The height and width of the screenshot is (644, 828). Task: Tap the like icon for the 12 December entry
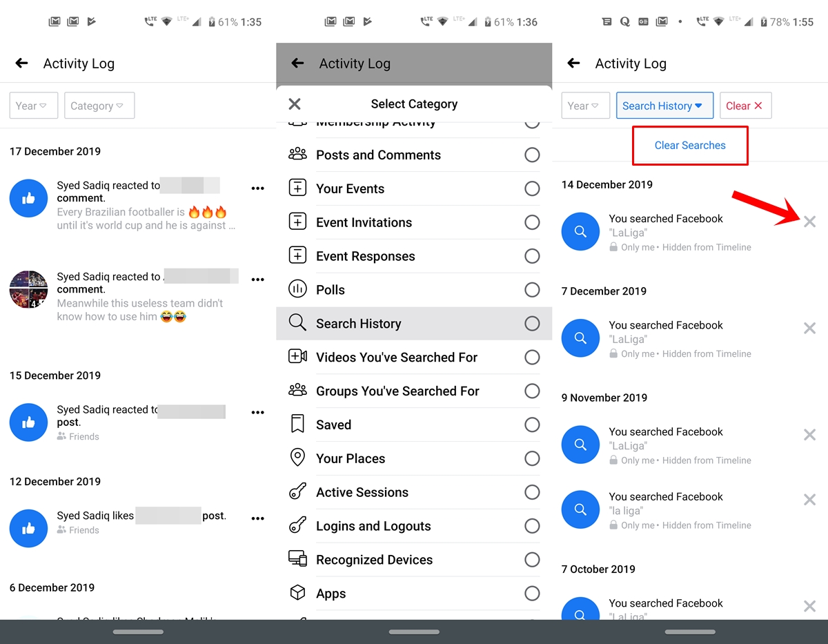pos(28,529)
